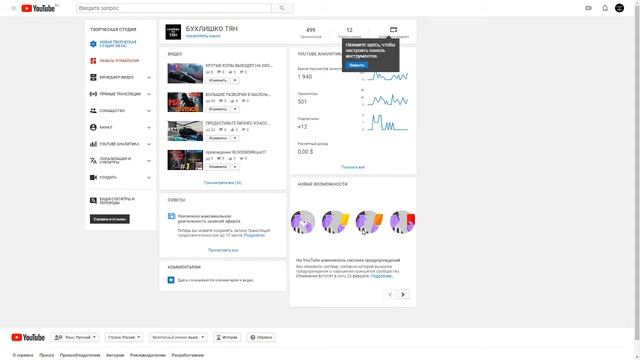Click the page vertical scrollbar
Screen dimensions: 640x360
[x=637, y=171]
